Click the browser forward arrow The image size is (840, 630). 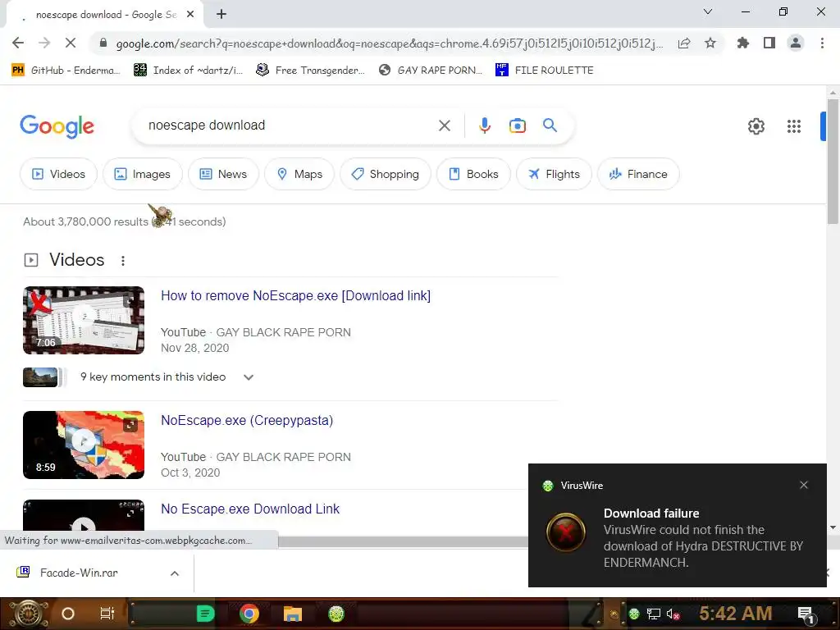tap(44, 43)
